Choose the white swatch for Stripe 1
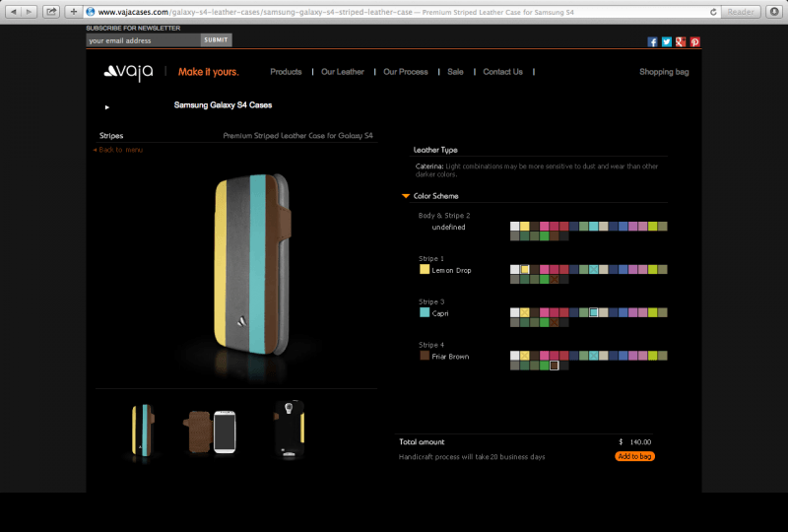 pyautogui.click(x=514, y=270)
